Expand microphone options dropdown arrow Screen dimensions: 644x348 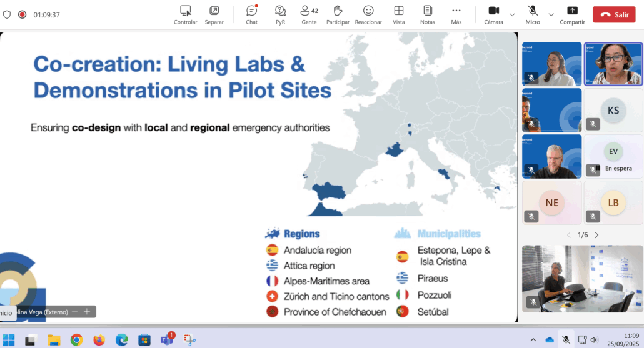[551, 14]
